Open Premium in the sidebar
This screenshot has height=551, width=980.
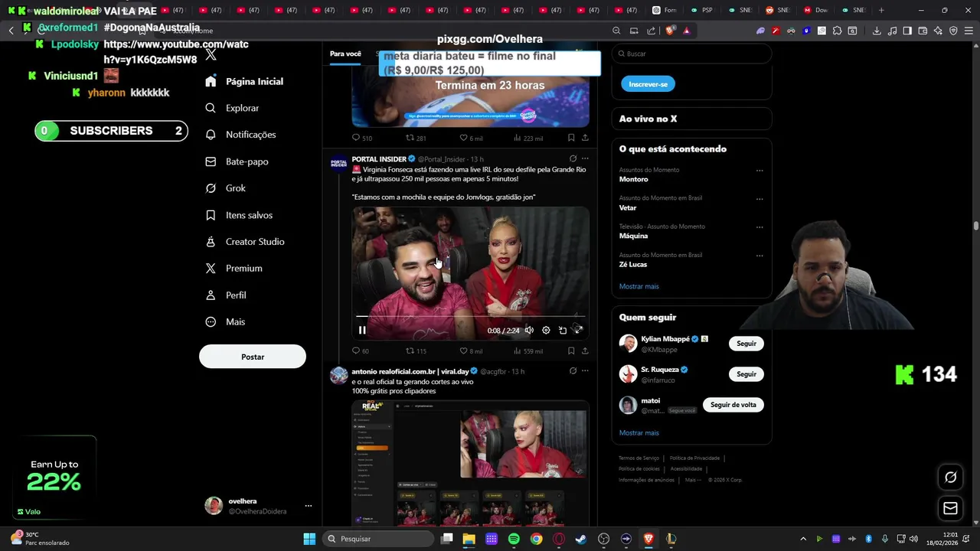pyautogui.click(x=234, y=269)
